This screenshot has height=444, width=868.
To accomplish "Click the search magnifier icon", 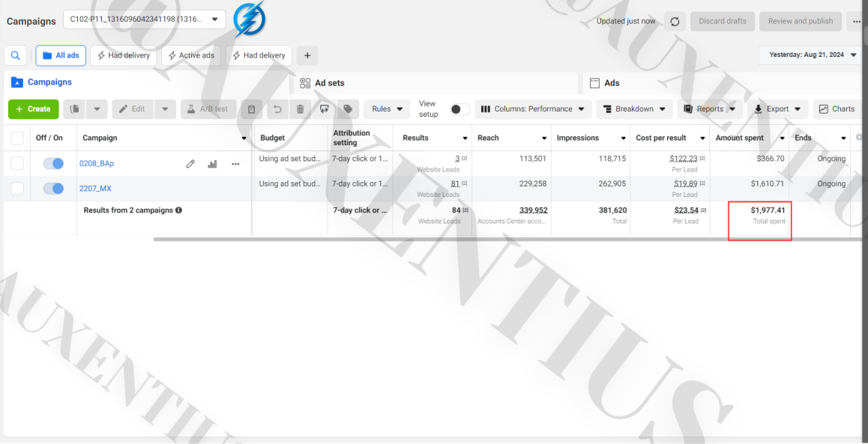I will [16, 55].
